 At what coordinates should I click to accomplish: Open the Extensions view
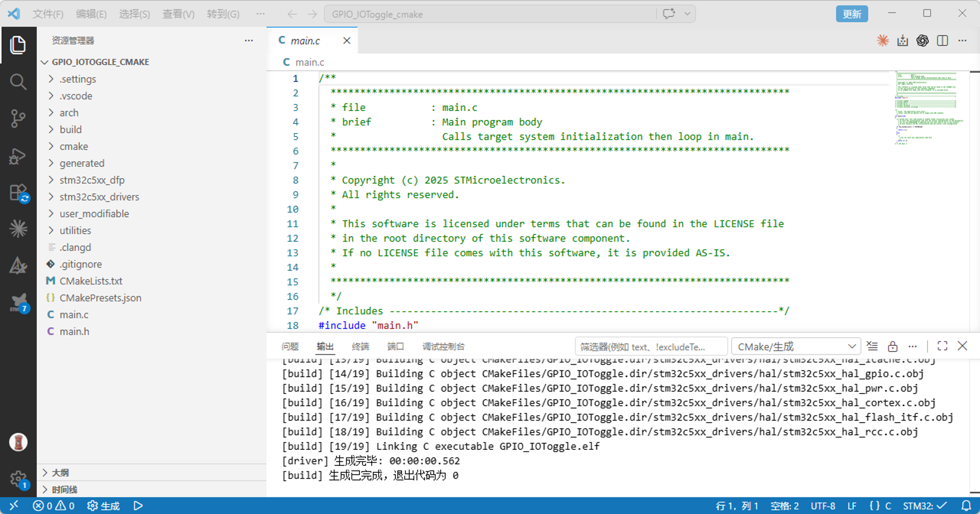point(18,193)
